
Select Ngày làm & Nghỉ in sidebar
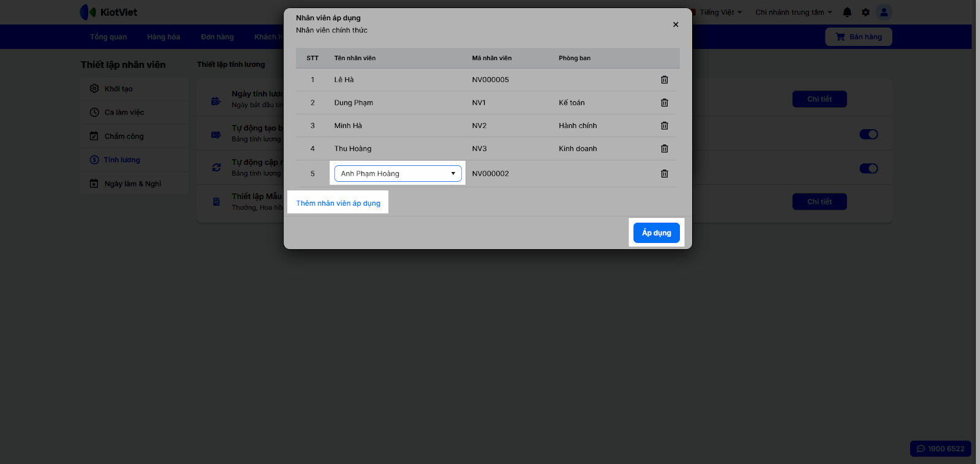pyautogui.click(x=134, y=184)
